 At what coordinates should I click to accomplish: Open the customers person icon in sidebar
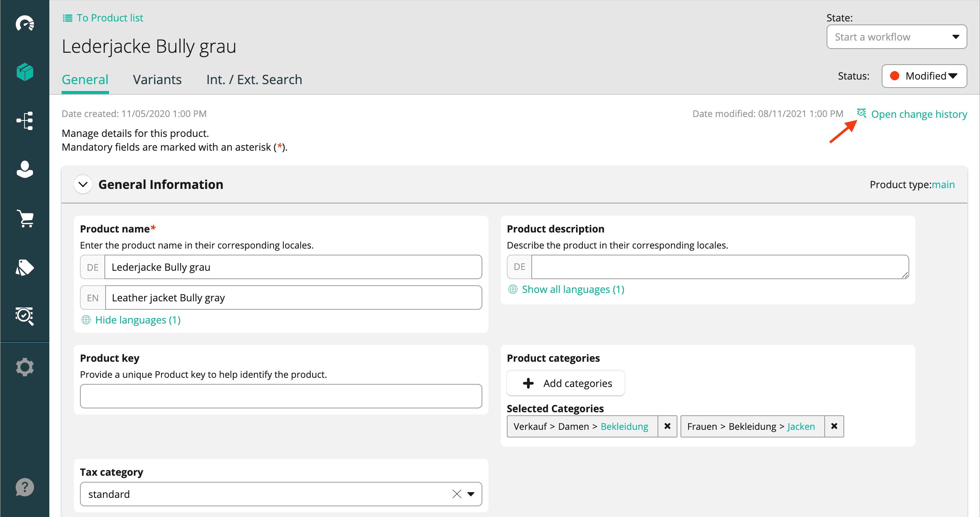point(25,169)
